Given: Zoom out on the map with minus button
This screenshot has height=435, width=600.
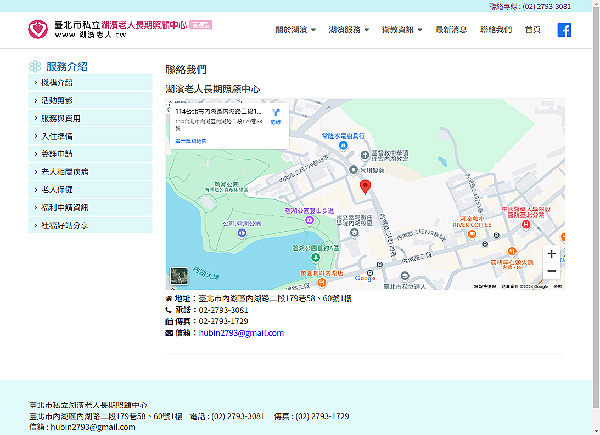Looking at the screenshot, I should [551, 271].
